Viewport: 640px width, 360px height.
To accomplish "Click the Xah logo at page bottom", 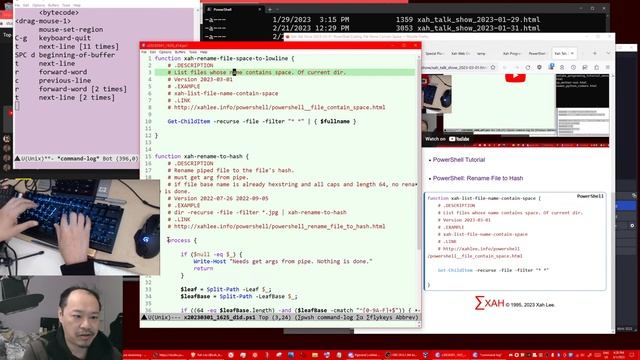I will pyautogui.click(x=490, y=303).
